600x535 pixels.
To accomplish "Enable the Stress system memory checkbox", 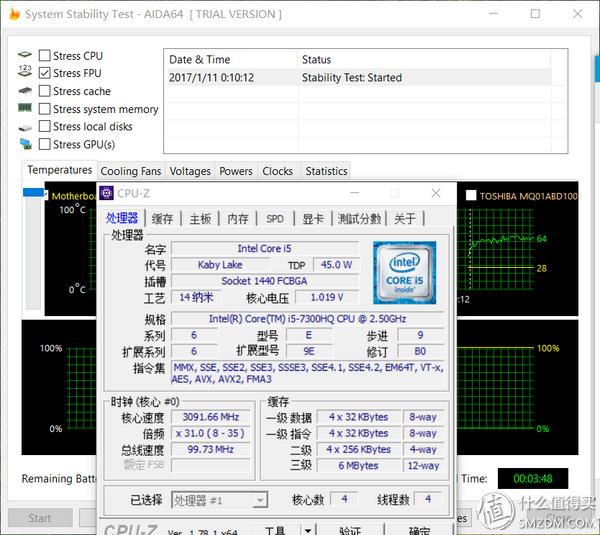I will [45, 109].
